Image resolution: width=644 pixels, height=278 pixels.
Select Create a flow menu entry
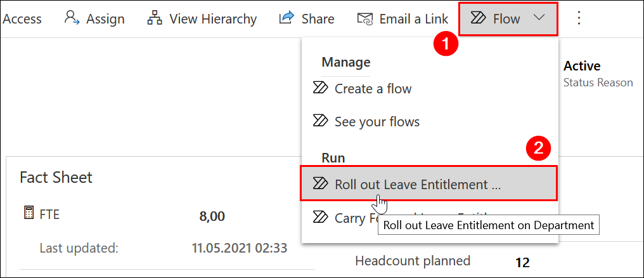pos(373,89)
